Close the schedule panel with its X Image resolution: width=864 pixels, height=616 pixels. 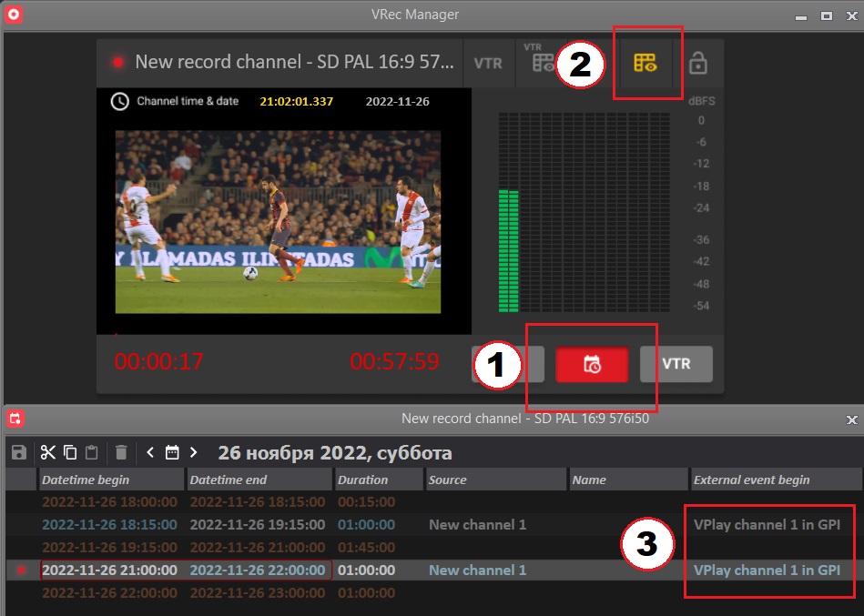coord(851,420)
